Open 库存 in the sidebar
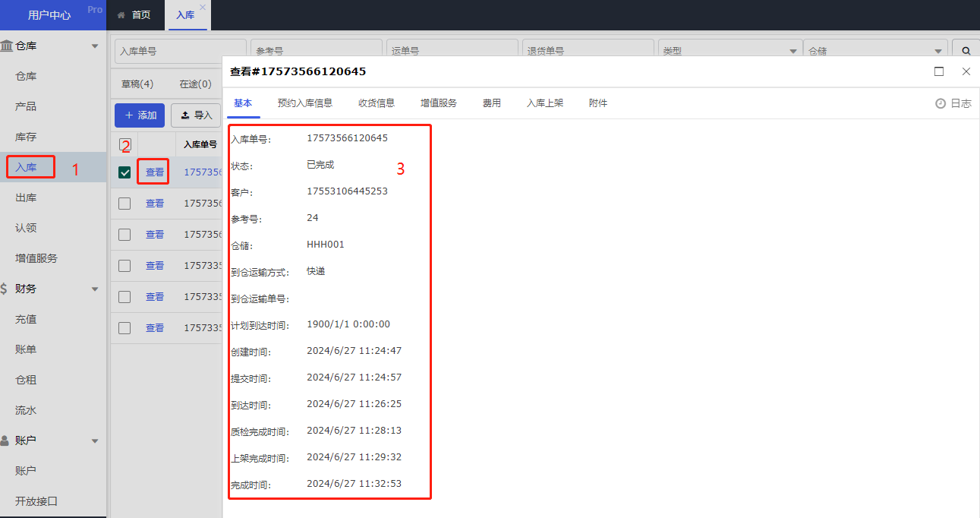Screen dimensions: 980x518 (26, 137)
